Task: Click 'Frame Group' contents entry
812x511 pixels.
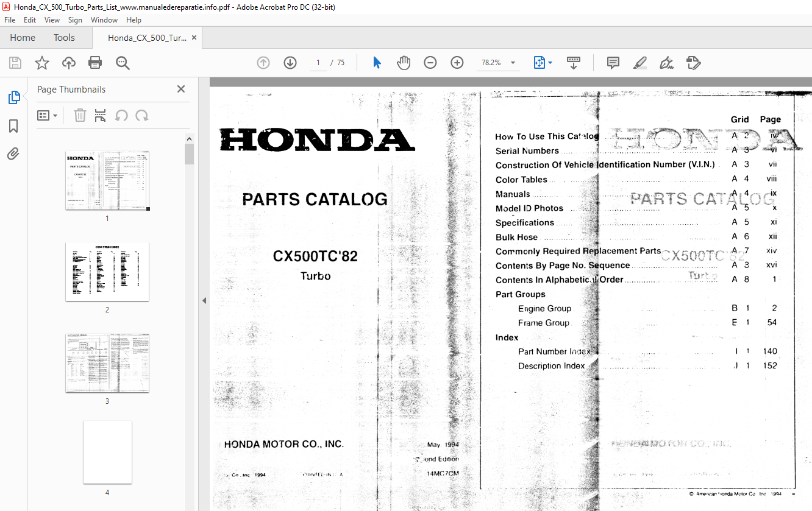Action: [x=543, y=323]
